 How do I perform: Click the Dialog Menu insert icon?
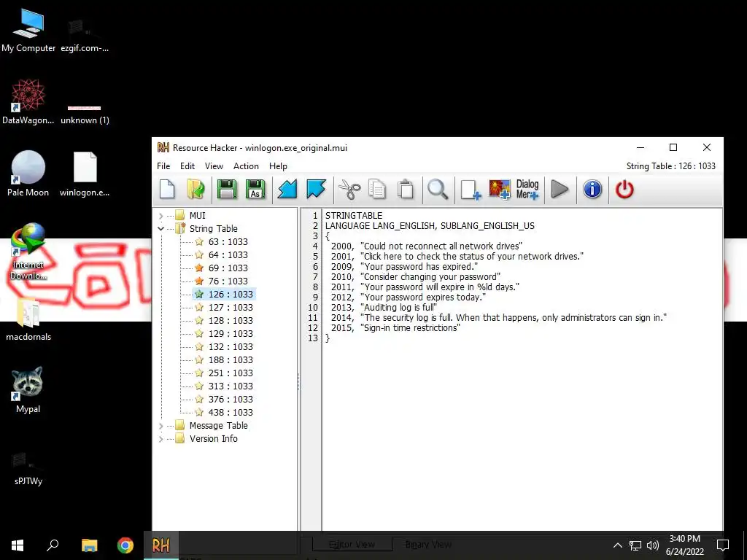(x=527, y=190)
